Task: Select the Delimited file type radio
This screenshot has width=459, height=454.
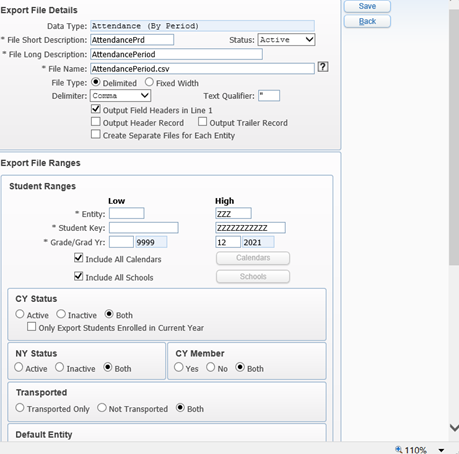Action: point(95,82)
